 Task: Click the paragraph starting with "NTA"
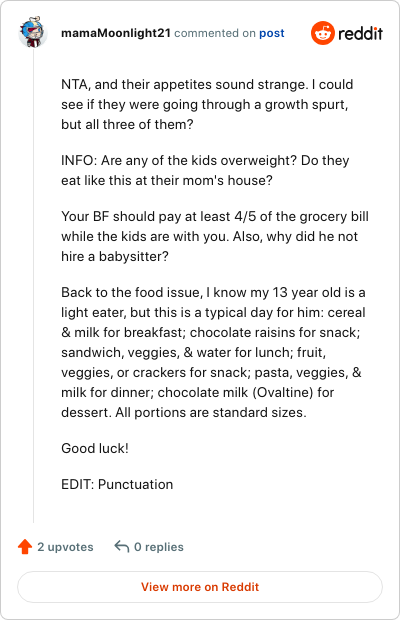point(207,104)
